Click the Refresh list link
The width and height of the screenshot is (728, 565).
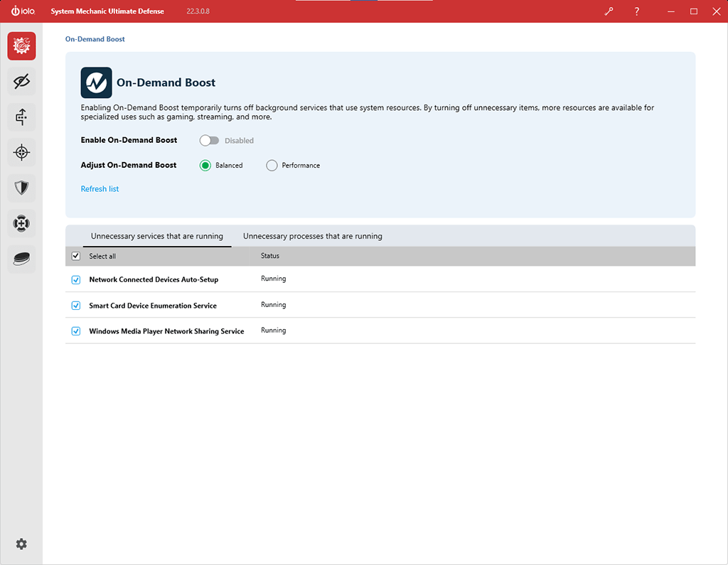(100, 189)
